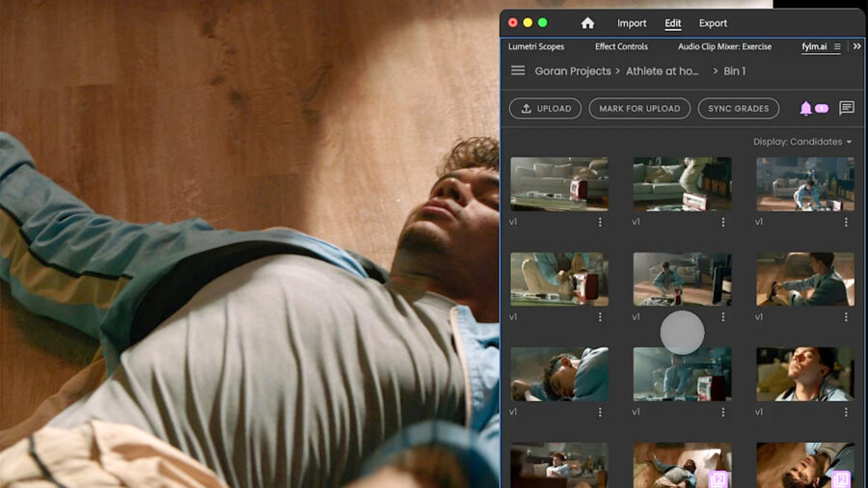The width and height of the screenshot is (868, 488).
Task: Click version badge on bottom-right thumbnail
Action: 840,478
